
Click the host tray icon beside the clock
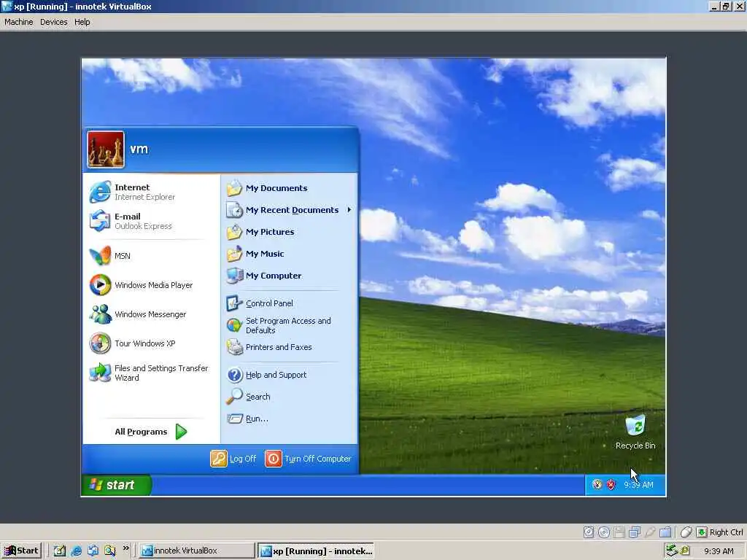(685, 551)
